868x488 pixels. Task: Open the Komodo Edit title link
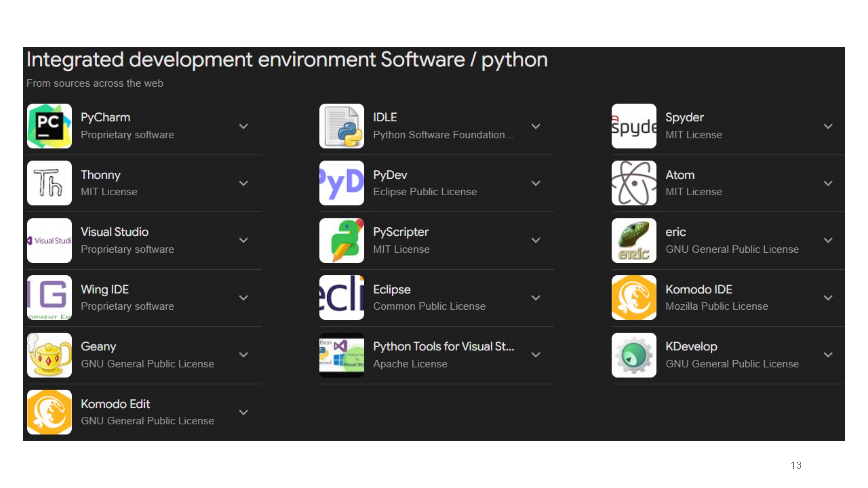[x=115, y=404]
